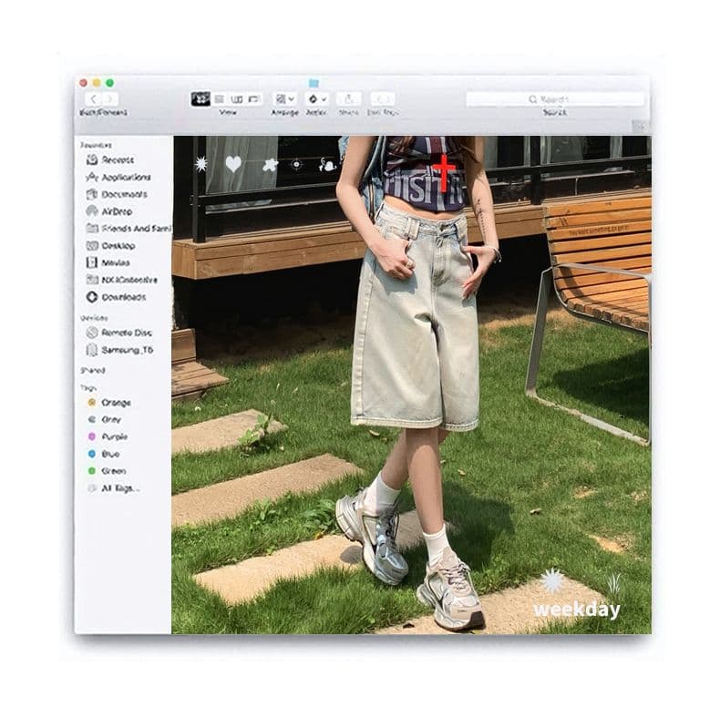Open the Action dropdown
720x728 pixels.
pyautogui.click(x=317, y=99)
